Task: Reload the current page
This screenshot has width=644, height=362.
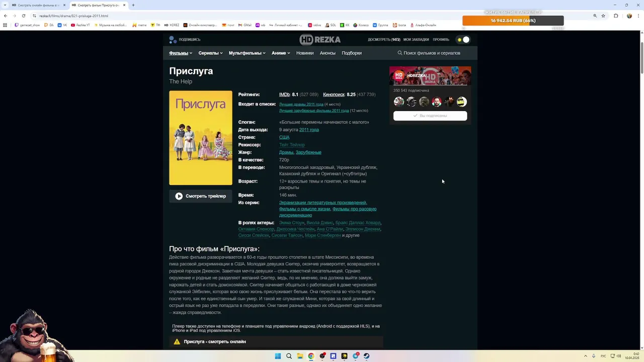Action: [23, 16]
